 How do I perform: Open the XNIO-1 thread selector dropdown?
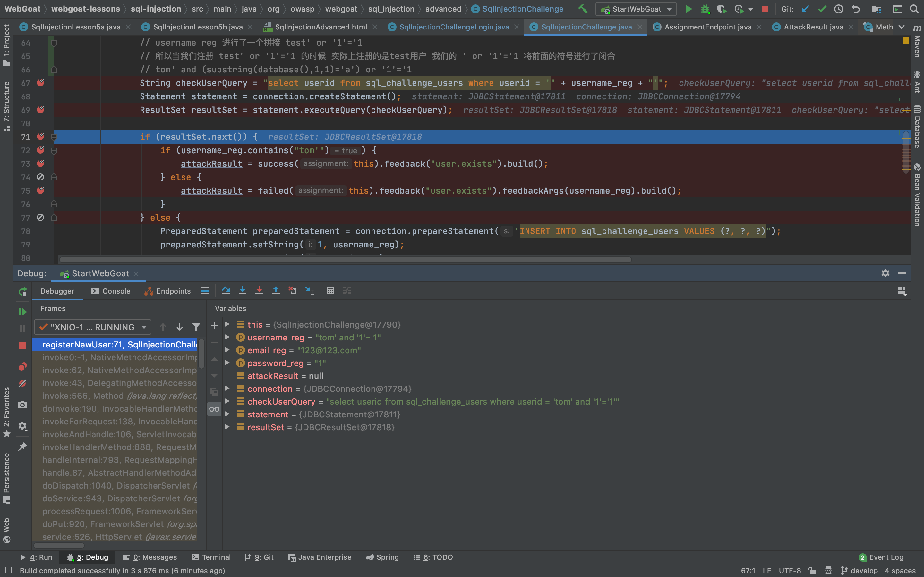[93, 327]
